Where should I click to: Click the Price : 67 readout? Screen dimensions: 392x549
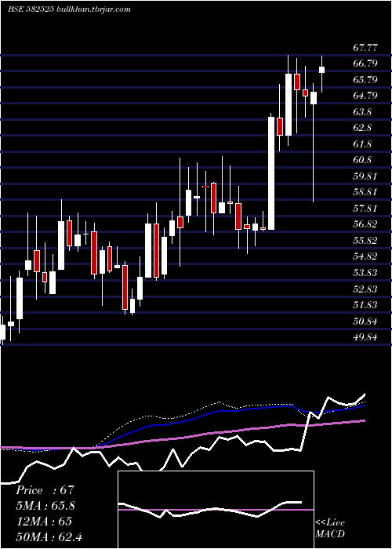pyautogui.click(x=45, y=490)
